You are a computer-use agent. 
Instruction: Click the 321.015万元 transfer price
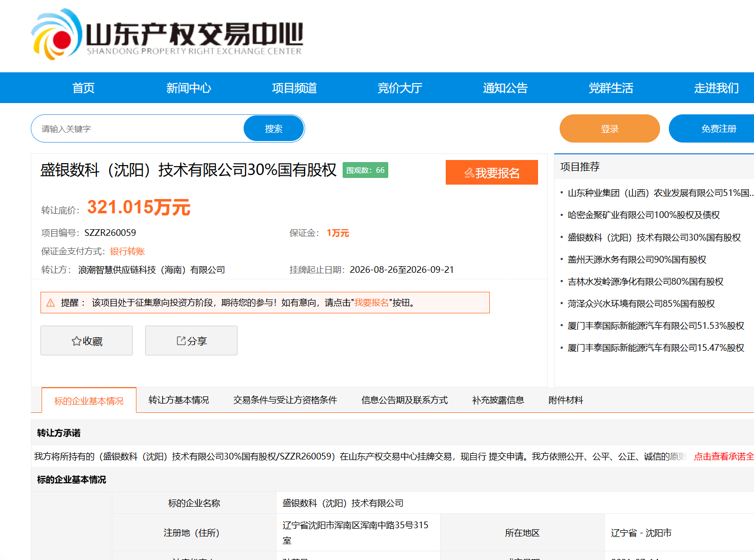tap(138, 207)
